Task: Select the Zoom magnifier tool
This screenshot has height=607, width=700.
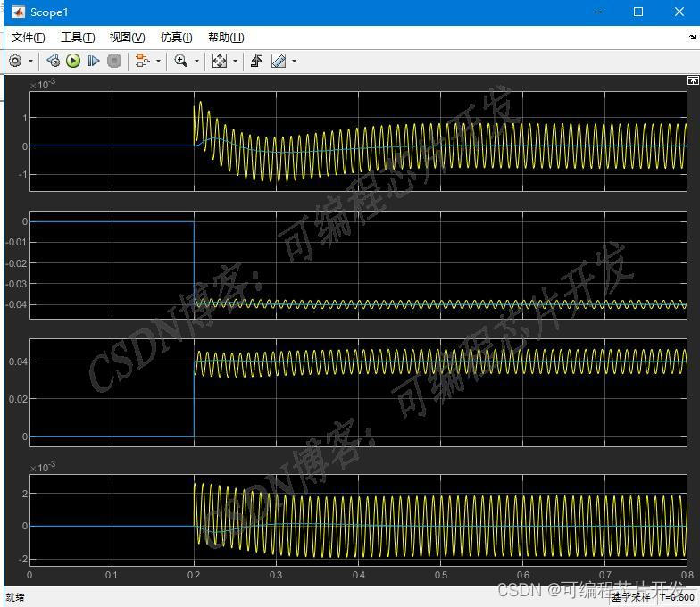Action: (180, 61)
